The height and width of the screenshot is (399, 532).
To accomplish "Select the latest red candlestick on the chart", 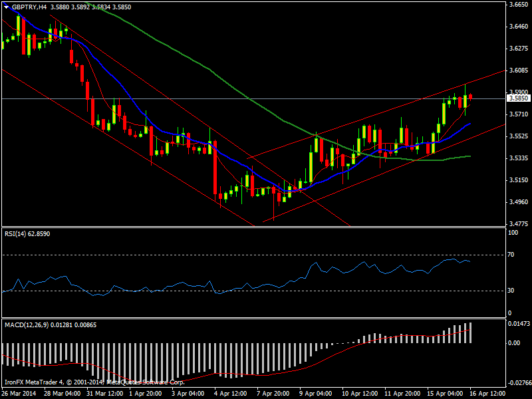I will coord(470,97).
